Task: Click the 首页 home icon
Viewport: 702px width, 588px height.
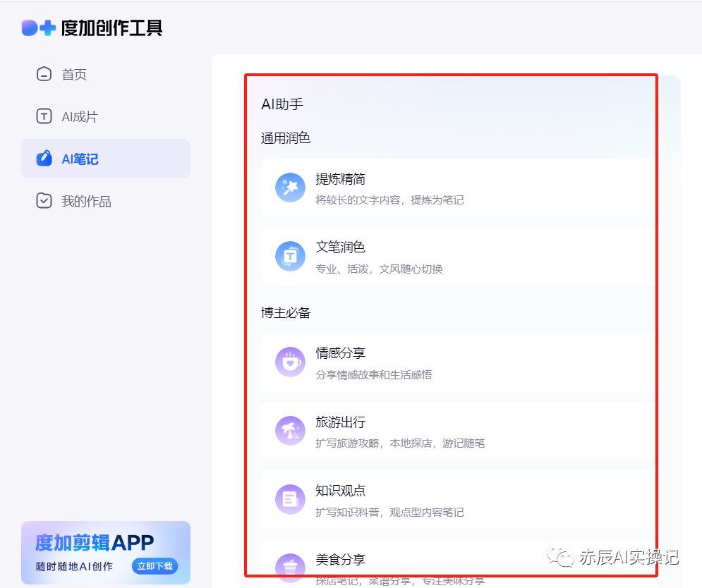Action: [x=44, y=73]
